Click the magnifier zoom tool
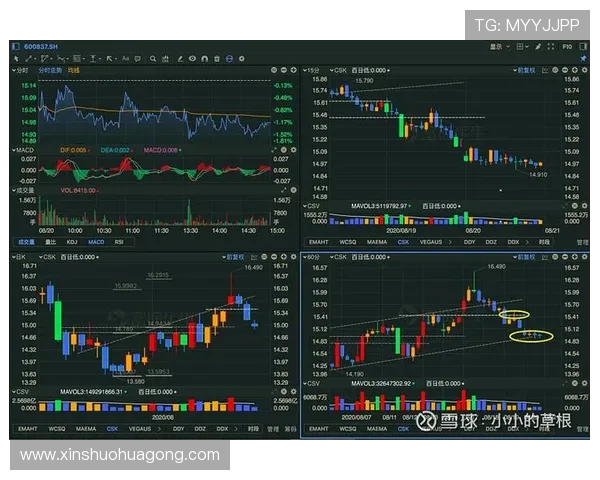 153,59
